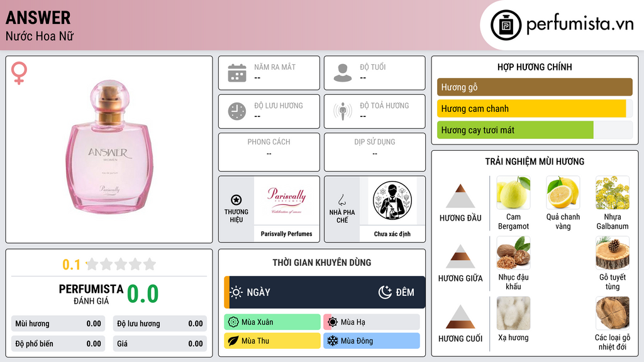Click the yellow 0.1 user rating value
The height and width of the screenshot is (362, 644).
tap(71, 265)
